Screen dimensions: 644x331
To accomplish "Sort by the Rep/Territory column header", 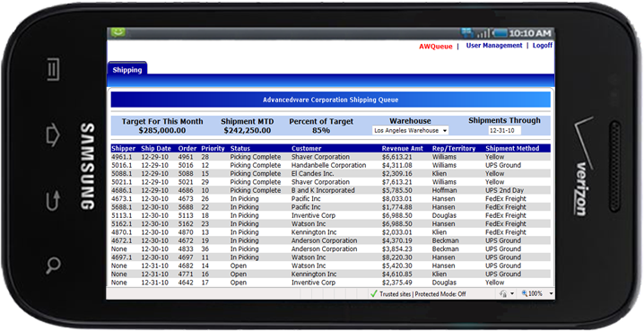I will (454, 148).
